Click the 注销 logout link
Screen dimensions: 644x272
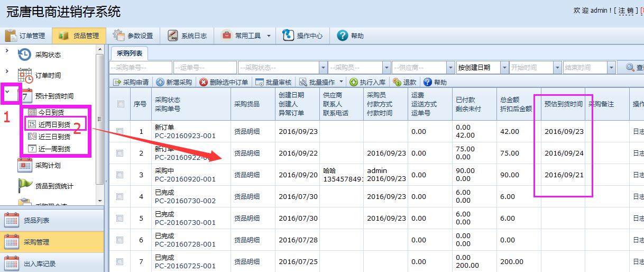click(x=627, y=11)
